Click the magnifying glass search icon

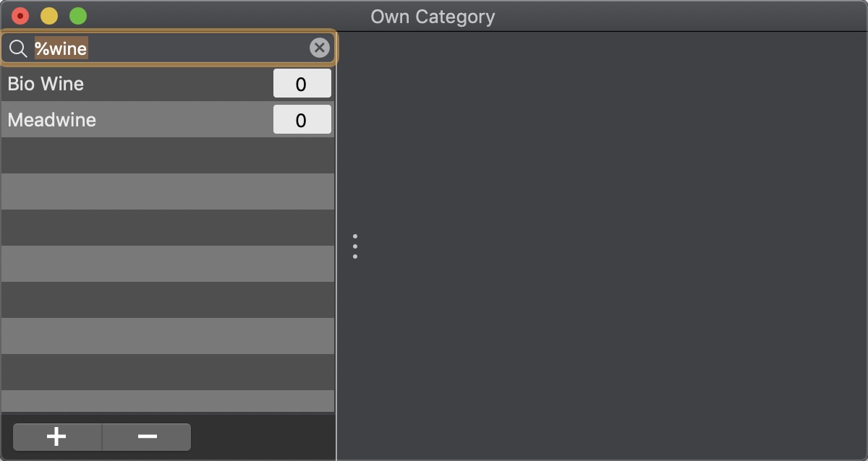click(18, 48)
